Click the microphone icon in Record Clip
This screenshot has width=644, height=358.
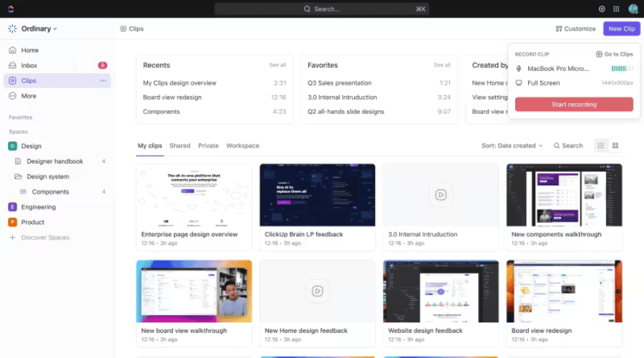click(x=519, y=69)
